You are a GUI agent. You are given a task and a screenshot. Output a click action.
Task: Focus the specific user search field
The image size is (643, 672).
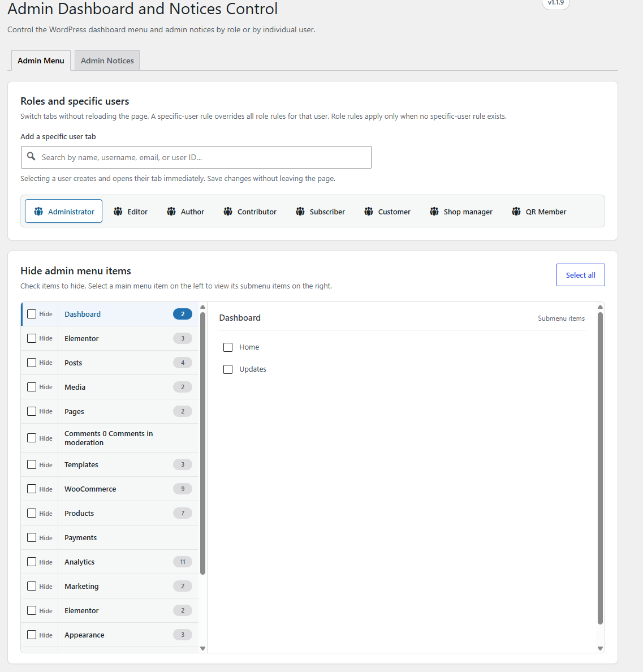coord(196,157)
